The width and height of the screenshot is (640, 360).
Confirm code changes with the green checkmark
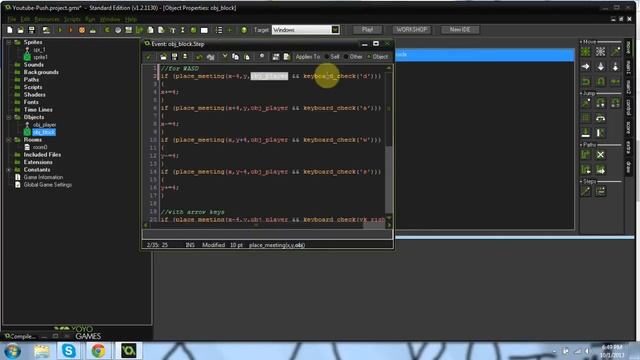149,57
